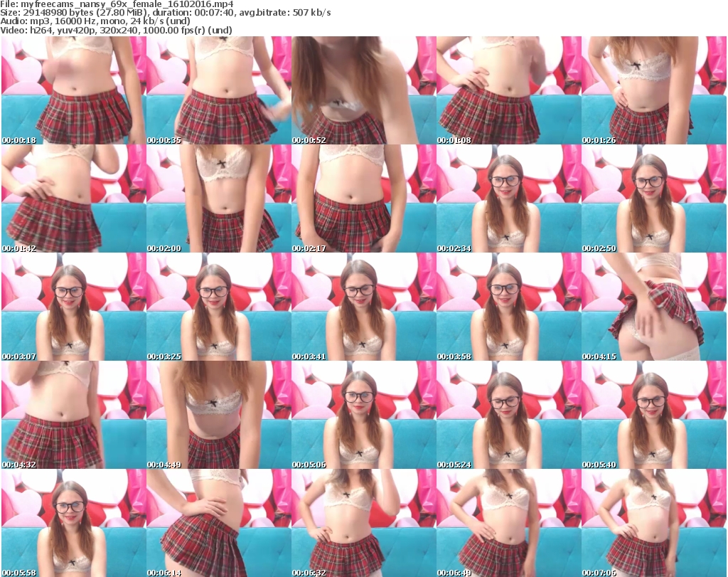Click the 'File:' name line in header

(117, 4)
